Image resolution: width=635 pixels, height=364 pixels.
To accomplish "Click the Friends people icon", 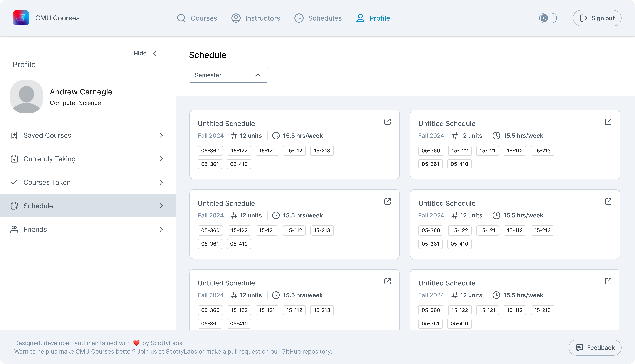I will click(14, 229).
